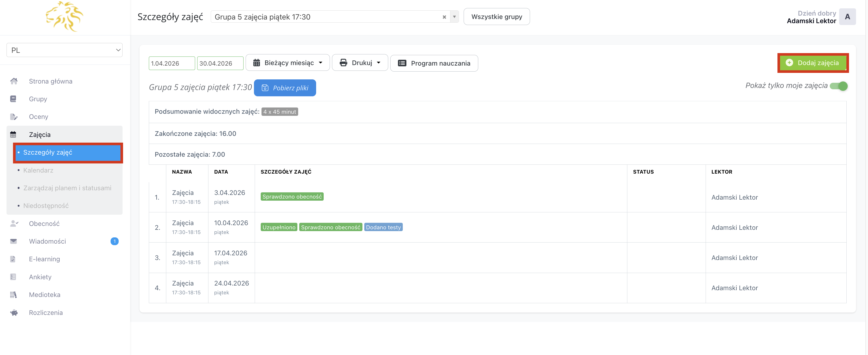Click the piggy bank Rozliczenia icon
Viewport: 868px width, 355px height.
click(14, 313)
